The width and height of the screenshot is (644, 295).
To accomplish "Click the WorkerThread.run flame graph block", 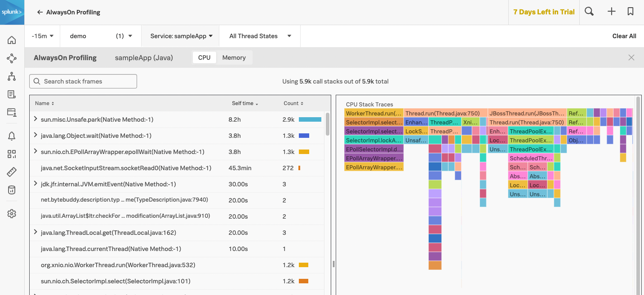I will tap(374, 113).
